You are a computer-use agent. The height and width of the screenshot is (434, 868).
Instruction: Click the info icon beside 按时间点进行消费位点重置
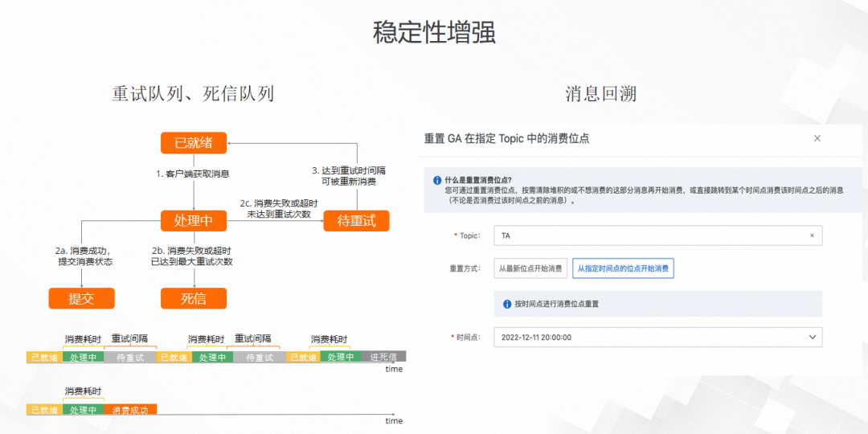coord(507,304)
